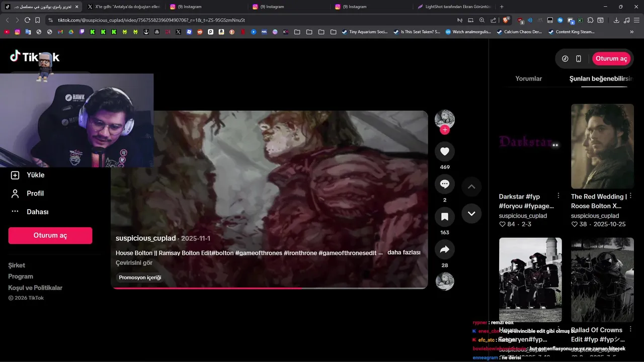
Task: Open browser downloads icon
Action: click(616, 20)
